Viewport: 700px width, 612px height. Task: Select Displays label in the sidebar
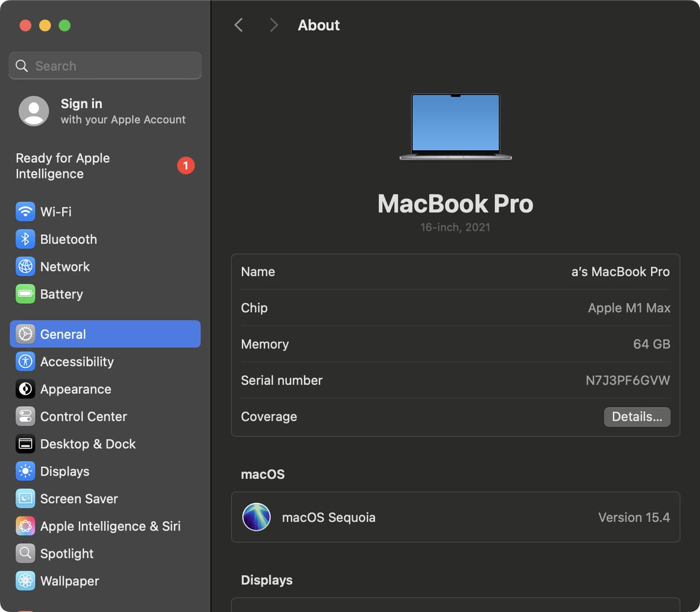click(x=65, y=471)
